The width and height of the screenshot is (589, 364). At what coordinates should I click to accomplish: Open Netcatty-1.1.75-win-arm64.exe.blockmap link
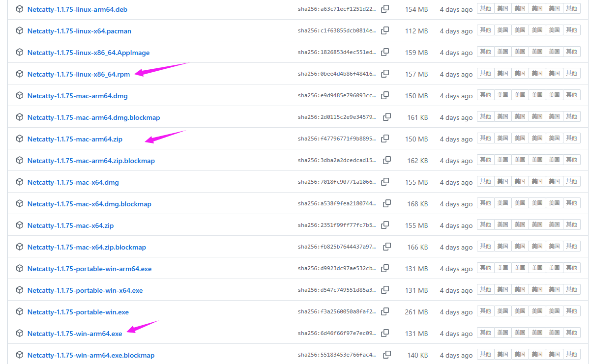point(91,355)
